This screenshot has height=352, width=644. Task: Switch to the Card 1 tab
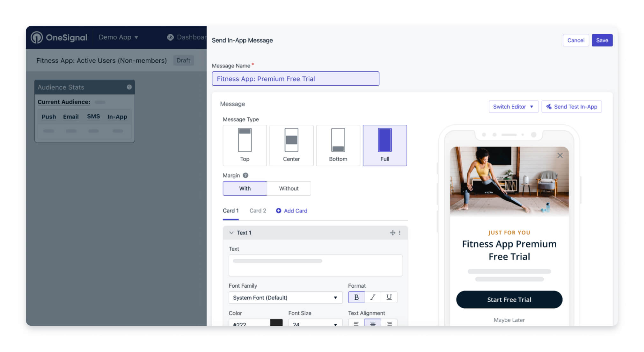point(231,211)
